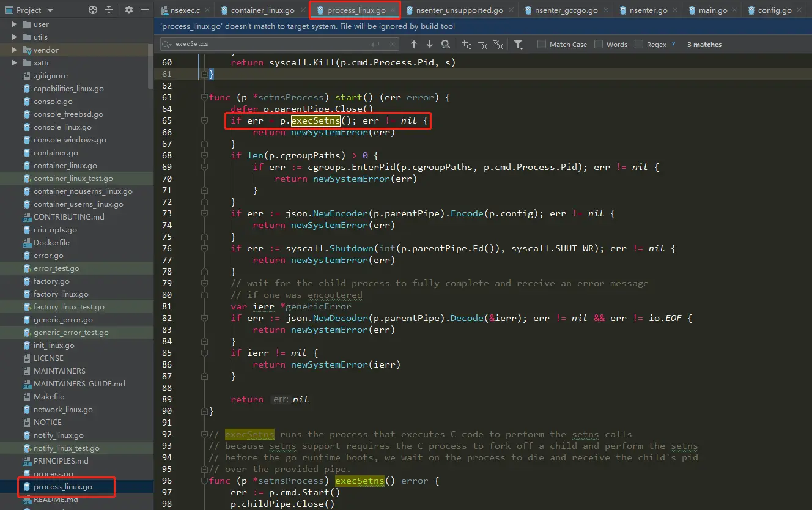This screenshot has width=812, height=510.
Task: Click the '3 matches' search result count
Action: [x=704, y=45]
